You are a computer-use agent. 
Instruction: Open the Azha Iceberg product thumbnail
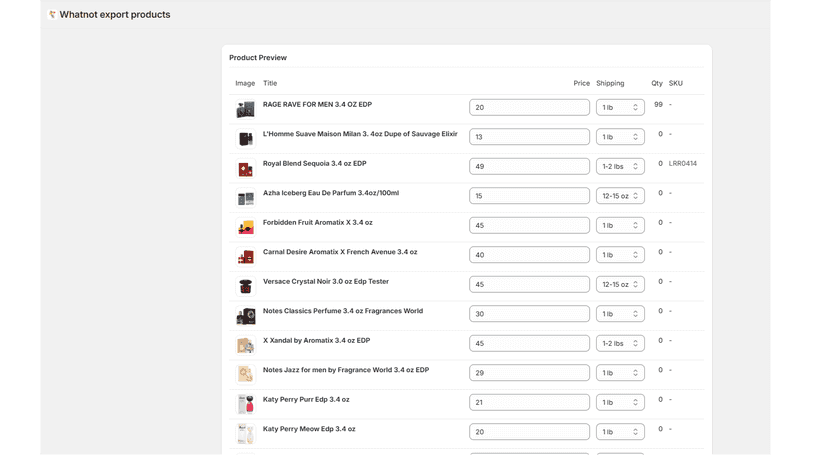click(x=246, y=198)
